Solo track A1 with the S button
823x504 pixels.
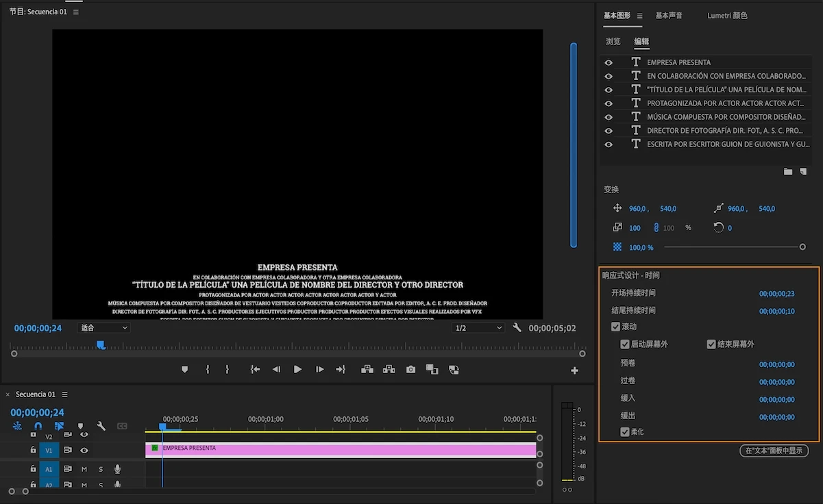101,469
